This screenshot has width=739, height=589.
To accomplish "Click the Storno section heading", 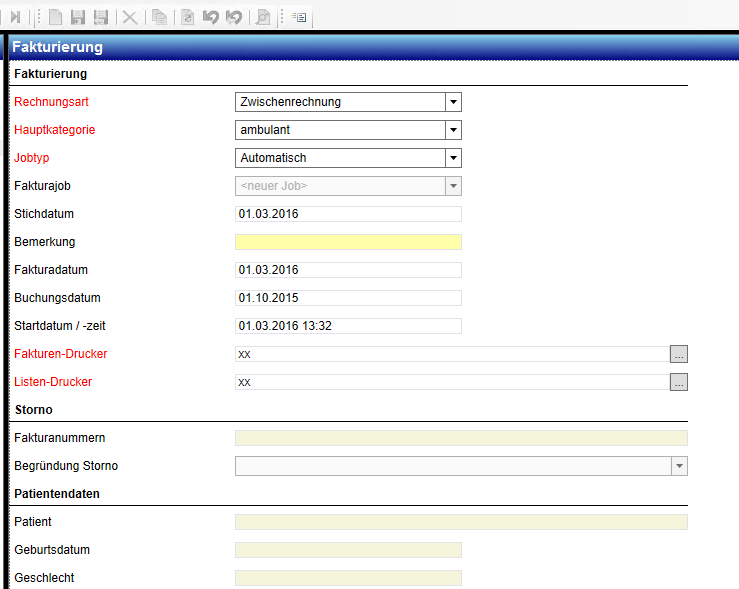I will click(33, 410).
